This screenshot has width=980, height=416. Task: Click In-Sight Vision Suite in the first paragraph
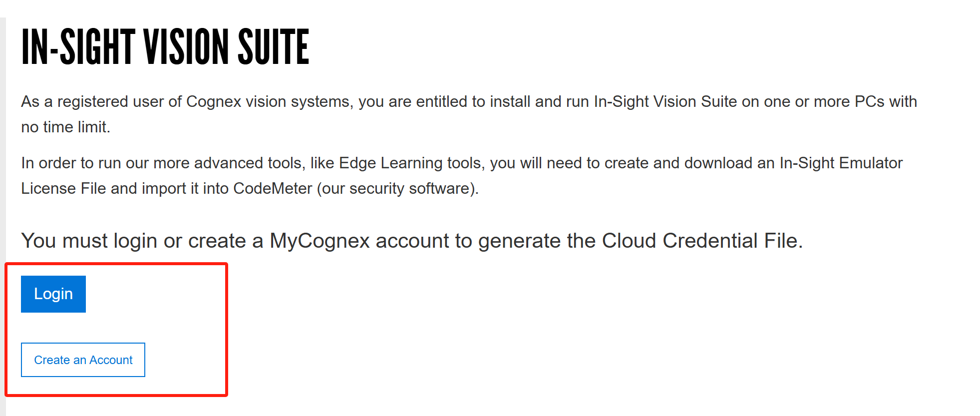[665, 101]
